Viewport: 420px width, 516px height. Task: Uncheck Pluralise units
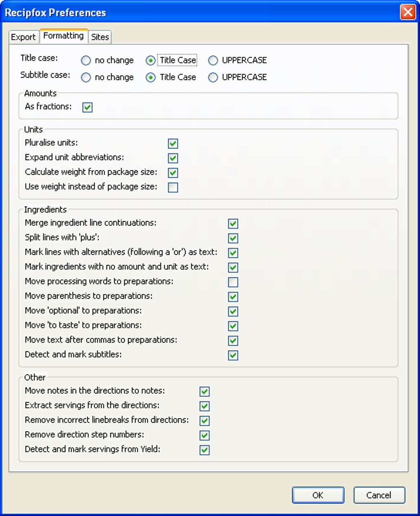tap(173, 144)
